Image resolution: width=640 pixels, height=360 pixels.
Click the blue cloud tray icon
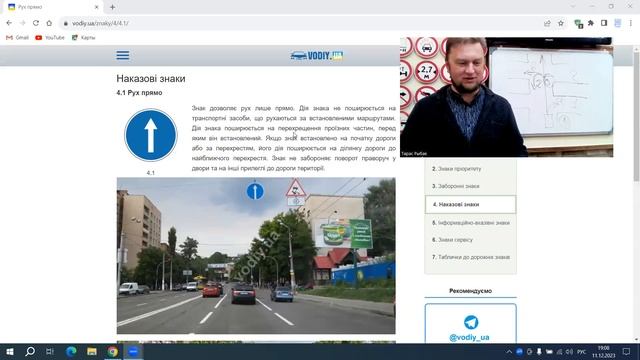519,351
